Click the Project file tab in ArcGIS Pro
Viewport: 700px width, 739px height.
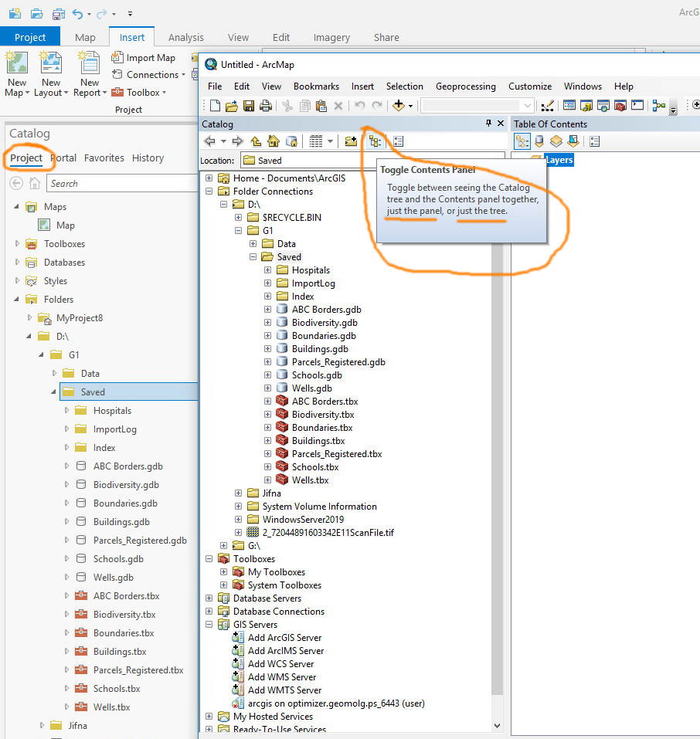tap(30, 37)
